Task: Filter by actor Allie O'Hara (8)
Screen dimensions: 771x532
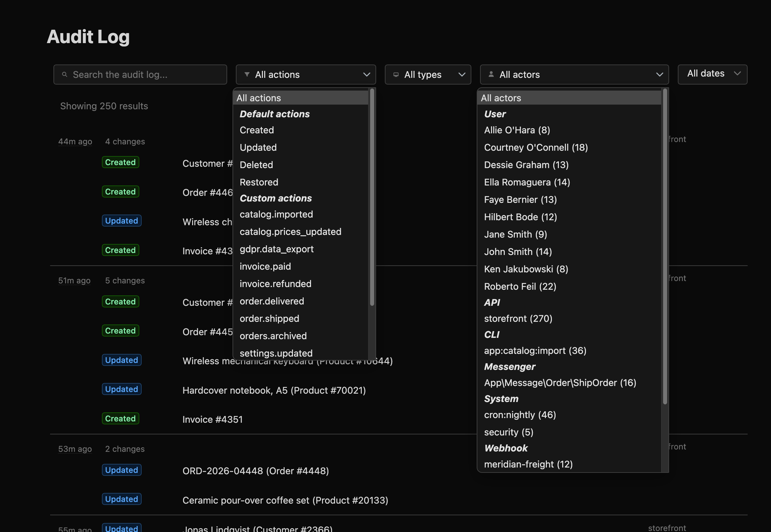Action: (569, 130)
